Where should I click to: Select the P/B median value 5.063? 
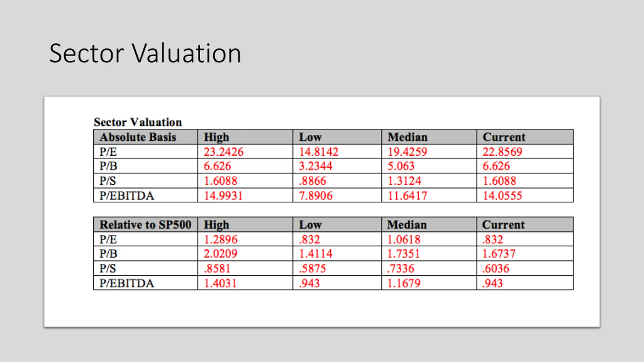(x=400, y=166)
